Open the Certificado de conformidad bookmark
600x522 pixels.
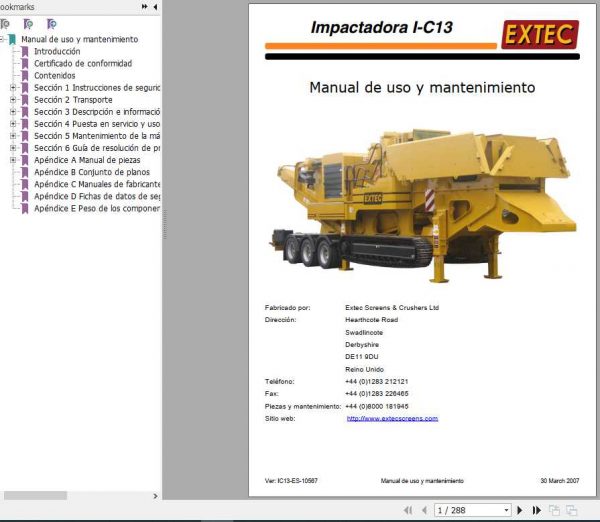83,64
